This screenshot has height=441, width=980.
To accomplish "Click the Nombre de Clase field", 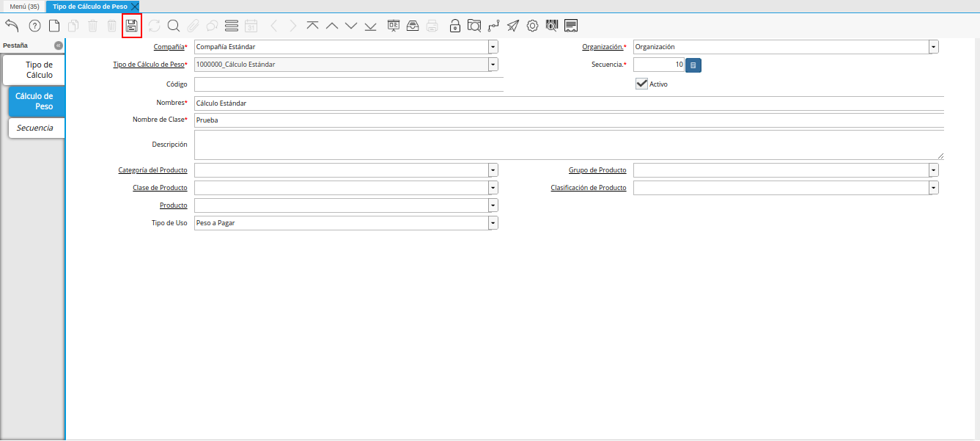I will [569, 120].
